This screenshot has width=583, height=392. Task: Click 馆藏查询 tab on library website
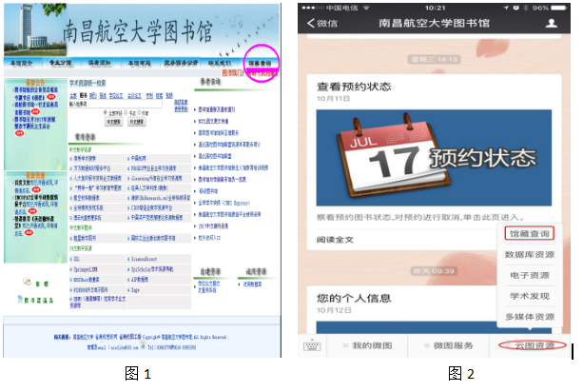pos(260,63)
